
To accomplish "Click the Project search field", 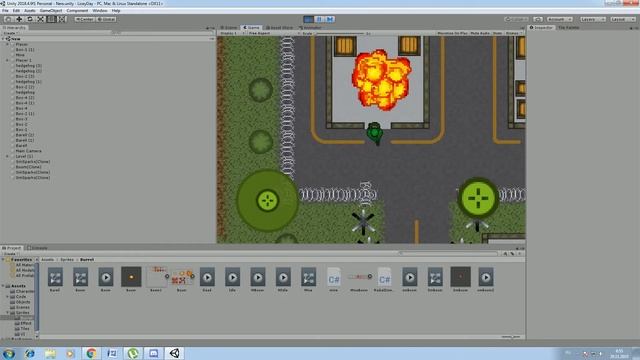I will click(449, 253).
